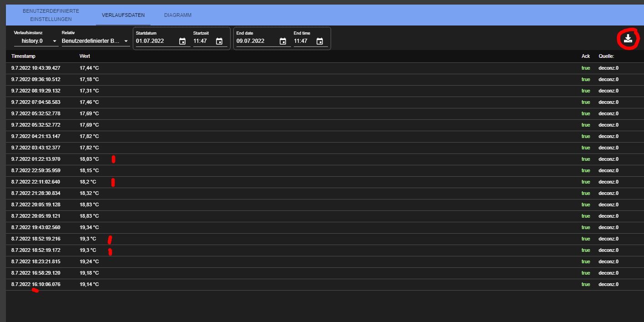
Task: Edit the End time field 11:47
Action: click(303, 41)
